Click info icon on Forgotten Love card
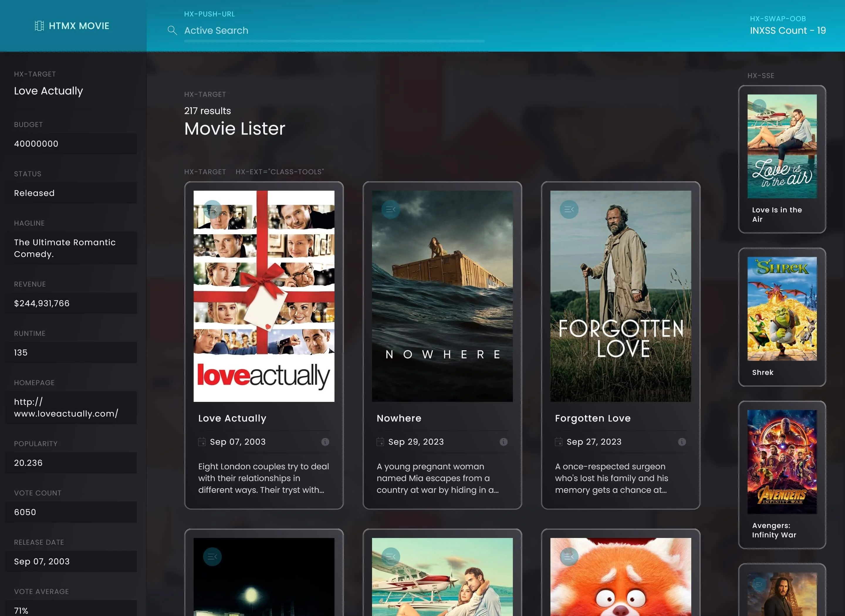 (682, 442)
